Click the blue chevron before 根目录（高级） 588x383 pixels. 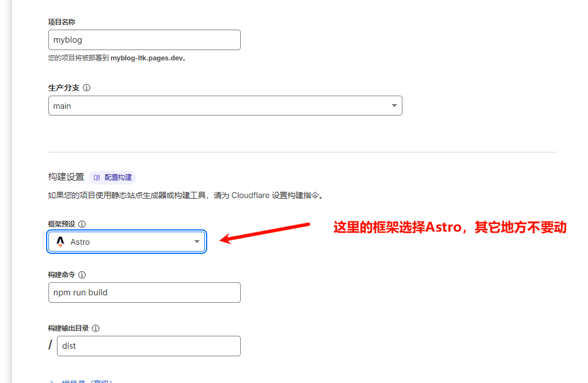pos(52,380)
